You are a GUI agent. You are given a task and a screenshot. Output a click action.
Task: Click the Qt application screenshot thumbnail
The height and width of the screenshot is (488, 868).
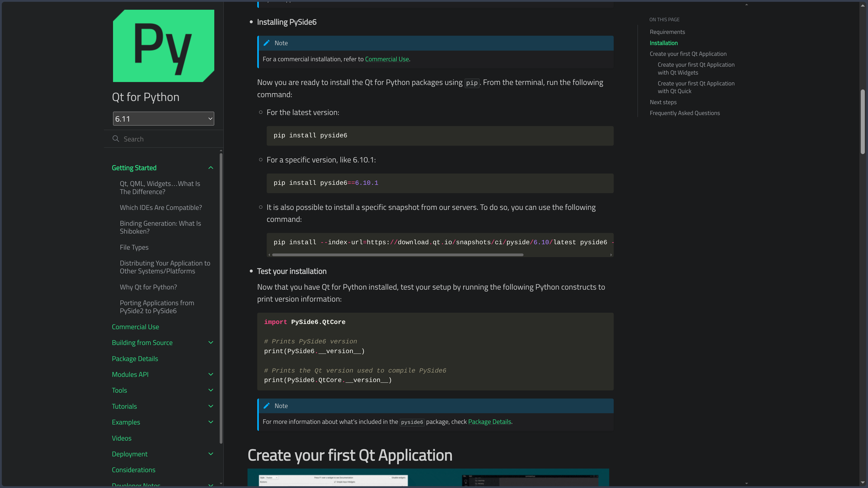[428, 477]
